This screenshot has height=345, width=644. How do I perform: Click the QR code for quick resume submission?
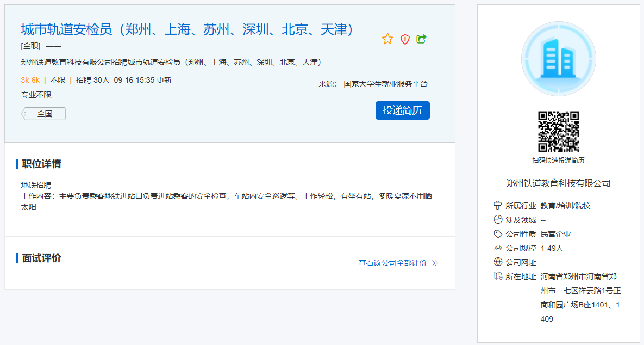tap(558, 132)
